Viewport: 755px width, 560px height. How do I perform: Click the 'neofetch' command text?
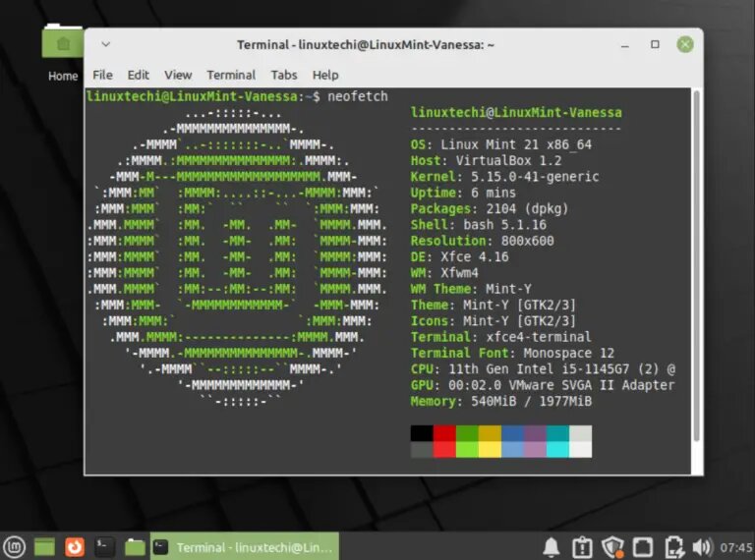point(358,96)
